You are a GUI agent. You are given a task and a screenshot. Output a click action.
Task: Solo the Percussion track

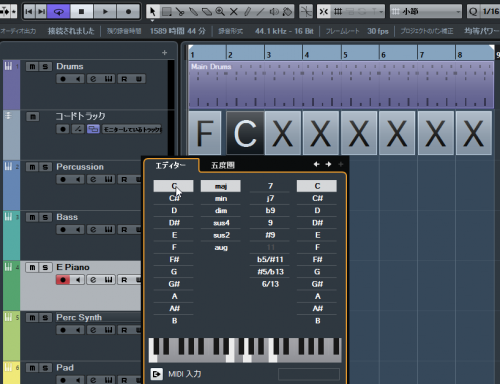[x=45, y=167]
